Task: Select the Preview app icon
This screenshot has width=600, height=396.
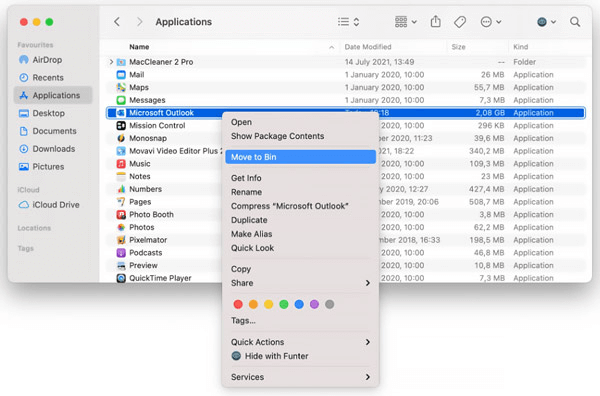Action: (x=121, y=265)
